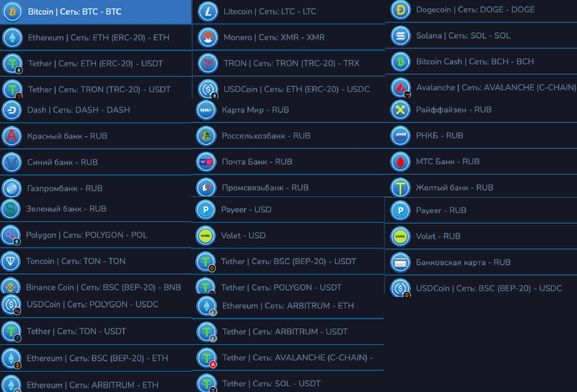Screen dimensions: 577x392
Task: Click the Binance Coin BNB icon
Action: (11, 287)
